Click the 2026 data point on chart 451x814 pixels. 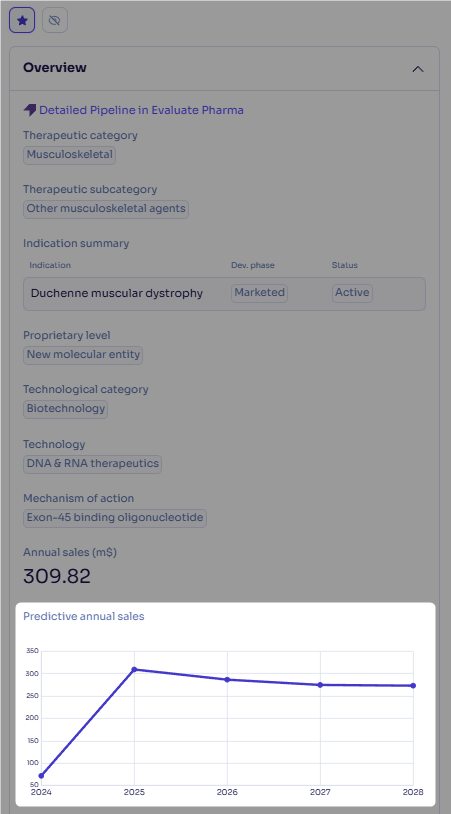(227, 680)
